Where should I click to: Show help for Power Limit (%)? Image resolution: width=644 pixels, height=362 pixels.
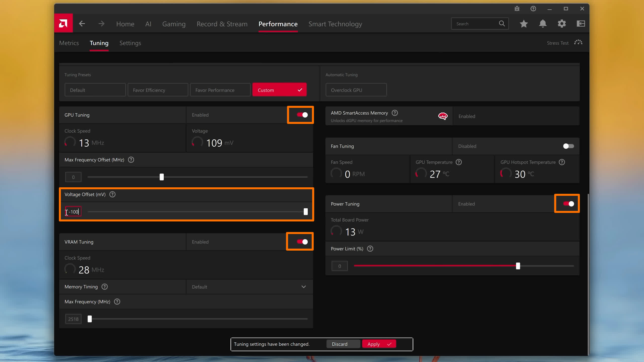coord(370,249)
